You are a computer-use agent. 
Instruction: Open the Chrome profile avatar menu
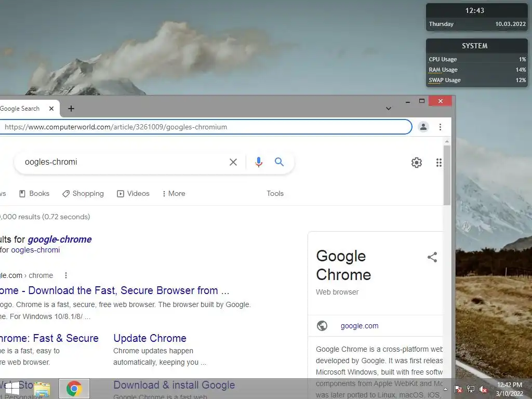(x=423, y=127)
